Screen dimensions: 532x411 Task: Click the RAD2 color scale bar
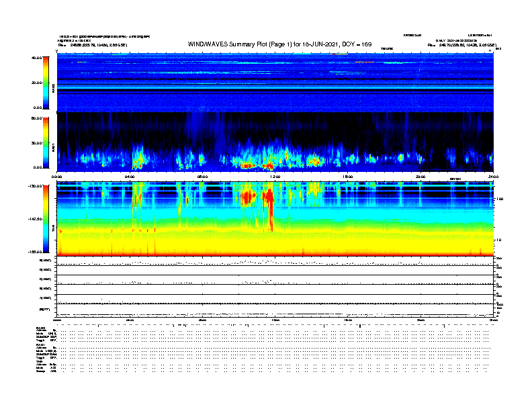point(46,83)
